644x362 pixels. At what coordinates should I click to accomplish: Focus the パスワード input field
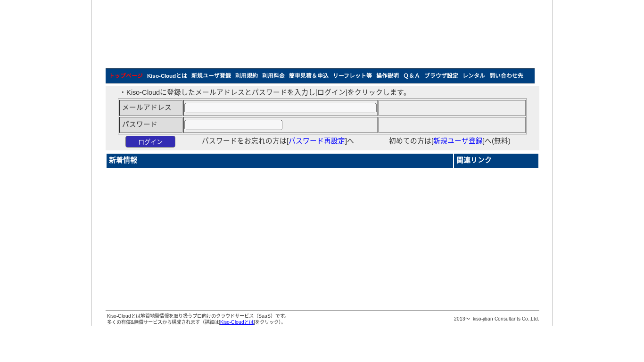point(233,125)
